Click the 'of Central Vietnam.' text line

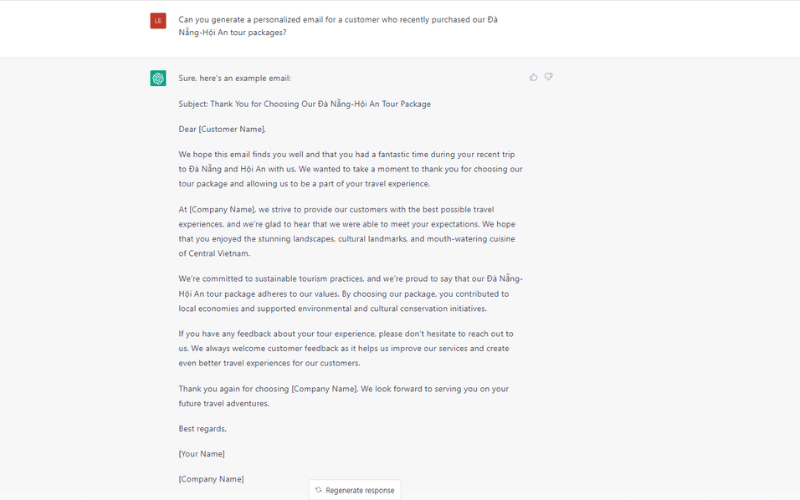tap(214, 254)
